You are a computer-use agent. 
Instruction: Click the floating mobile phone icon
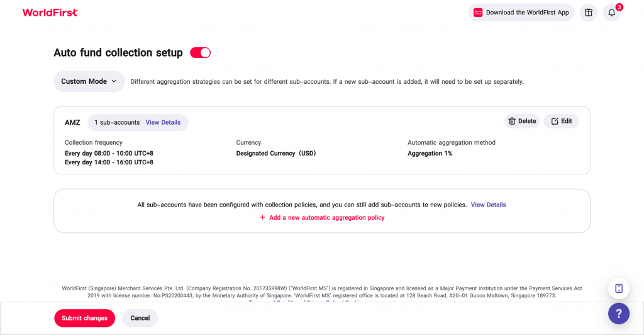pos(619,288)
